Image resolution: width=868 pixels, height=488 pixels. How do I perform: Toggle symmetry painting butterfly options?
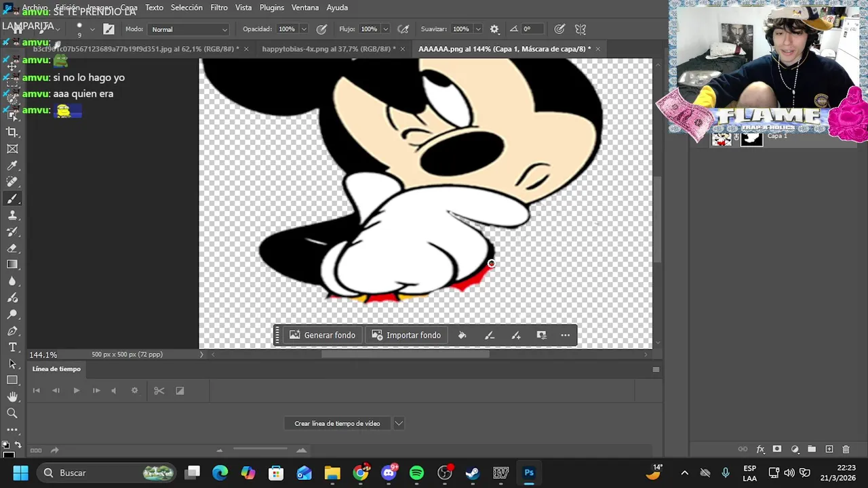(580, 29)
